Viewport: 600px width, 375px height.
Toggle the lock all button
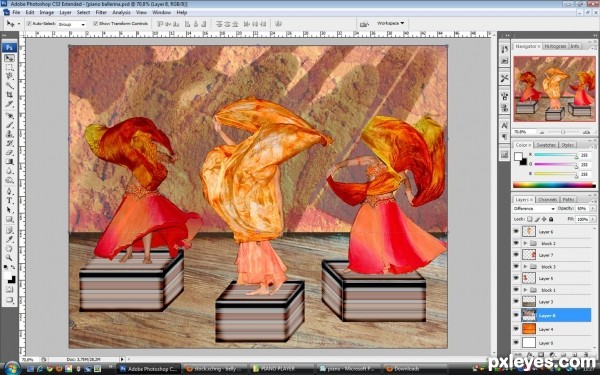551,219
